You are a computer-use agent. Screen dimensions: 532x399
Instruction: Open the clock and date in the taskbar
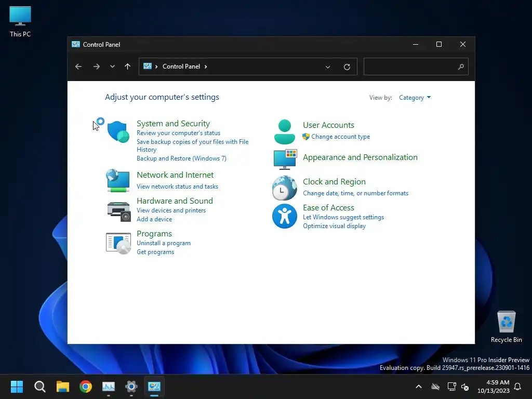click(x=494, y=387)
